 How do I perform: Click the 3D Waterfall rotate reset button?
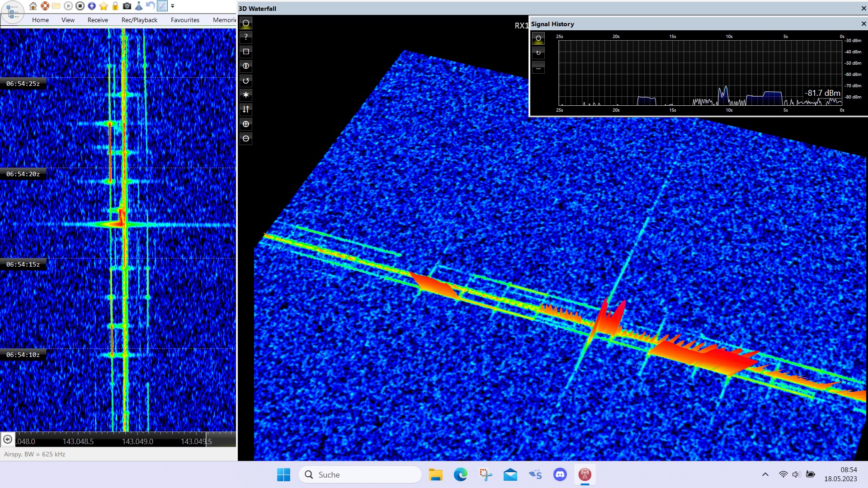246,80
